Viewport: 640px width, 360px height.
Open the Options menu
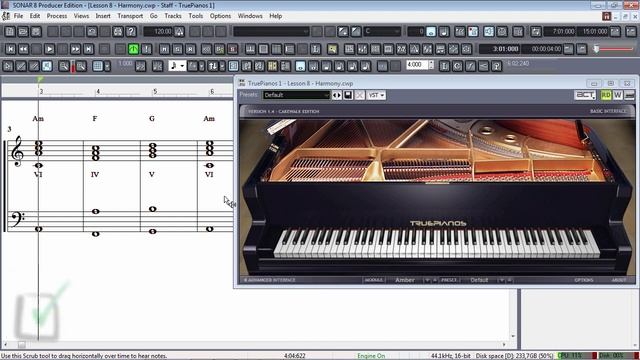coord(220,16)
